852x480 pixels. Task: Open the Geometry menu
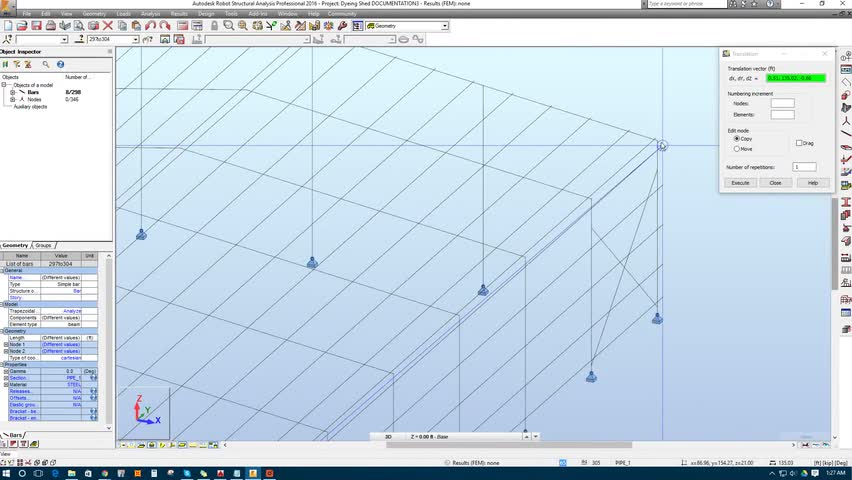[x=94, y=14]
